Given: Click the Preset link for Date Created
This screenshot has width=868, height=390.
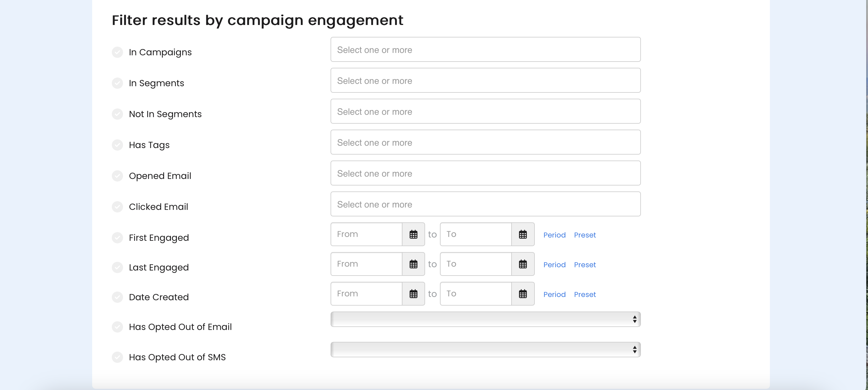Looking at the screenshot, I should [x=585, y=294].
